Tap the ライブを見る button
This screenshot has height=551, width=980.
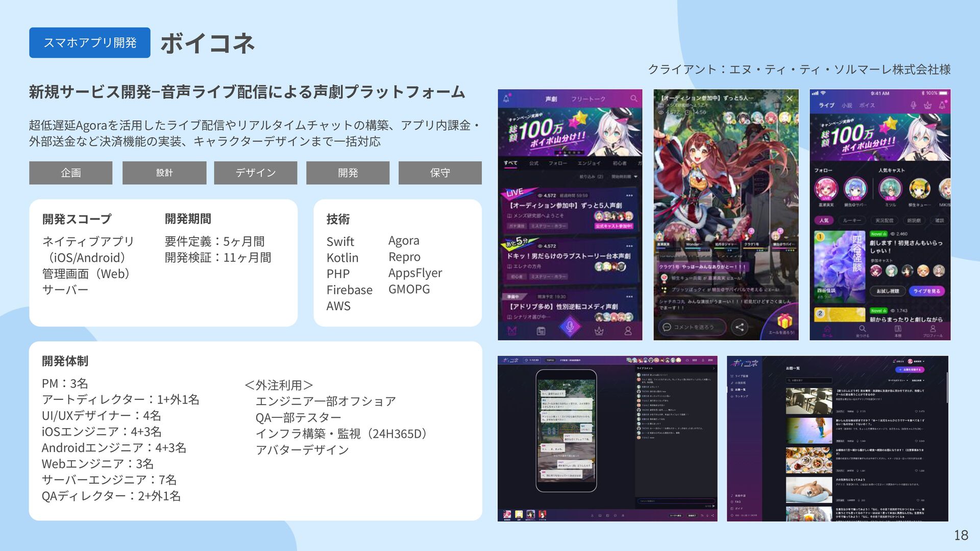(x=926, y=291)
